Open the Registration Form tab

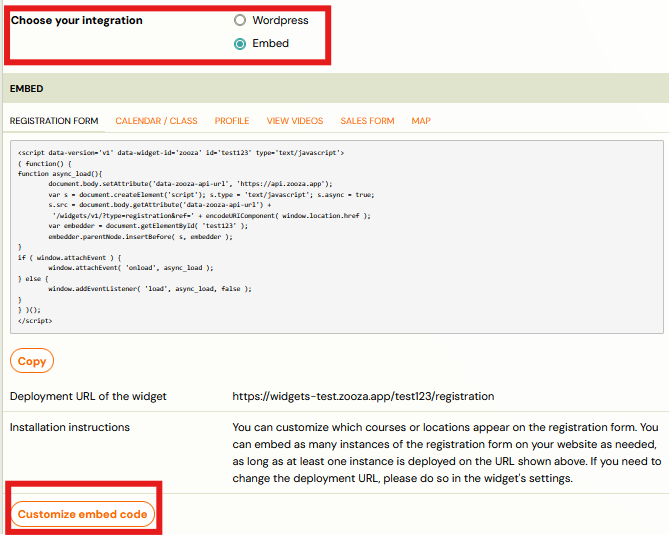pos(54,121)
